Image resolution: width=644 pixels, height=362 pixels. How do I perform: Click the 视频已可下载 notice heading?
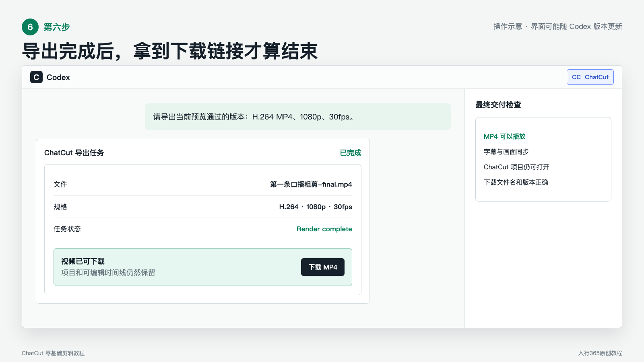coord(83,261)
